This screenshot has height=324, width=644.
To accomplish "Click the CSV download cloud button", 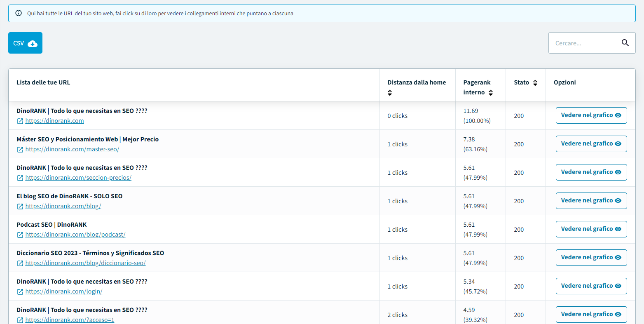I will click(25, 43).
